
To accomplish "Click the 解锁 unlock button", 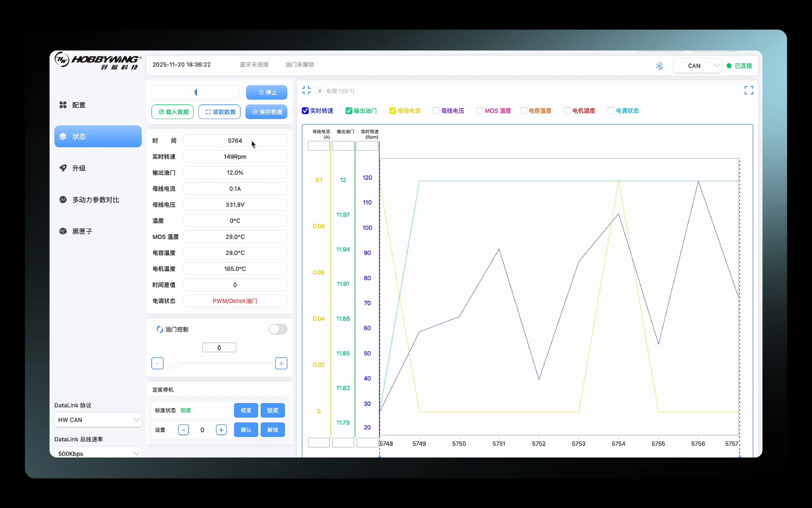I will (272, 430).
